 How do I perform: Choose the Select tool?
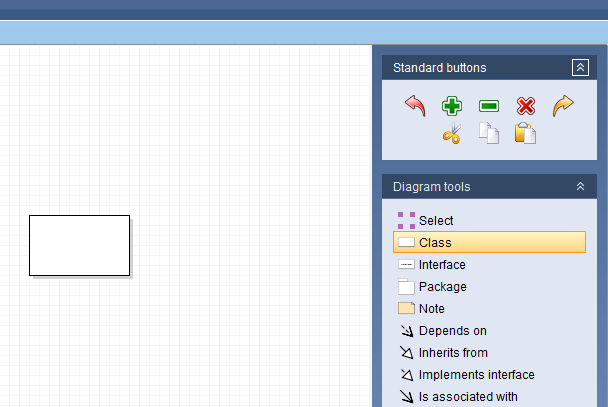[x=435, y=221]
